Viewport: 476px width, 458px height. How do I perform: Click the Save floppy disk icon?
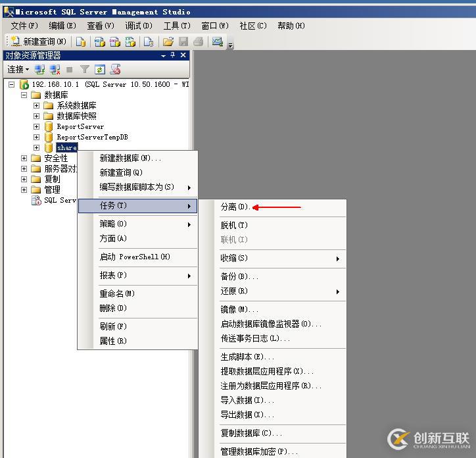tap(183, 41)
